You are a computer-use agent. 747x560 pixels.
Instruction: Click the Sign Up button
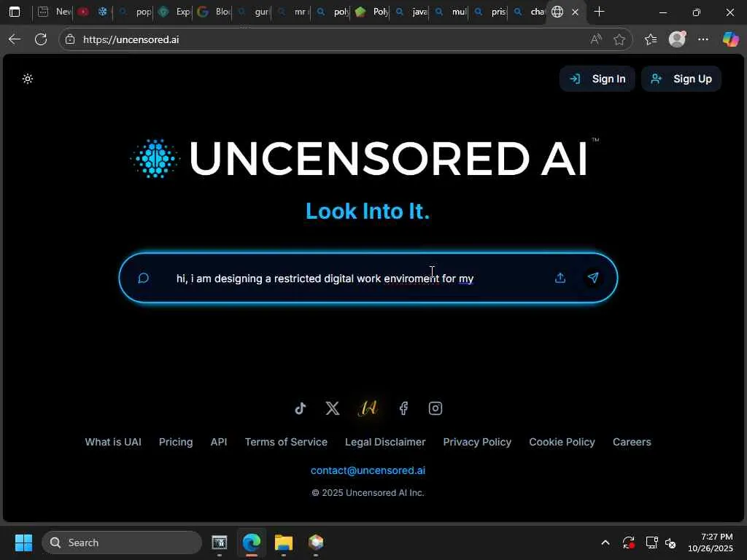pos(681,79)
